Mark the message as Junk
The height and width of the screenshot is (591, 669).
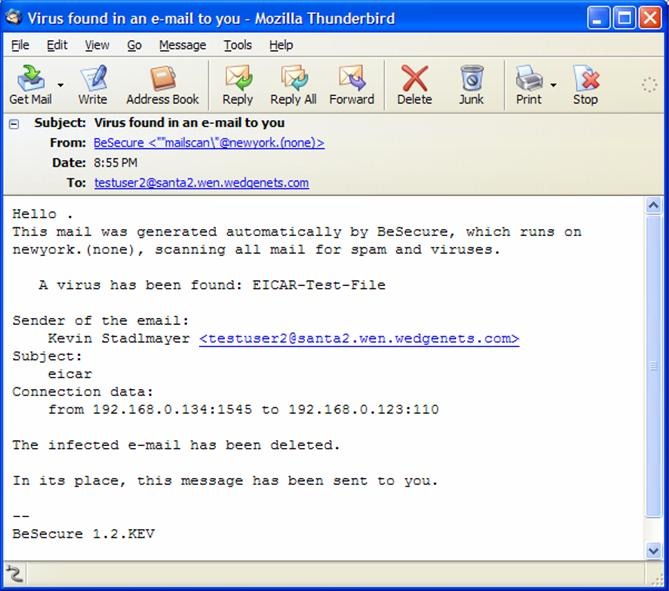click(471, 85)
